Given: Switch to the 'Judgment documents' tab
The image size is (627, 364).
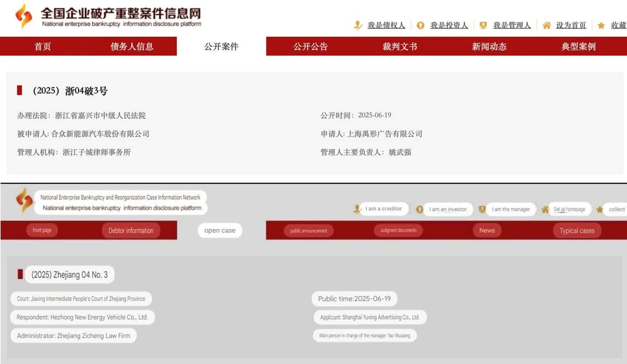Looking at the screenshot, I should tap(398, 230).
